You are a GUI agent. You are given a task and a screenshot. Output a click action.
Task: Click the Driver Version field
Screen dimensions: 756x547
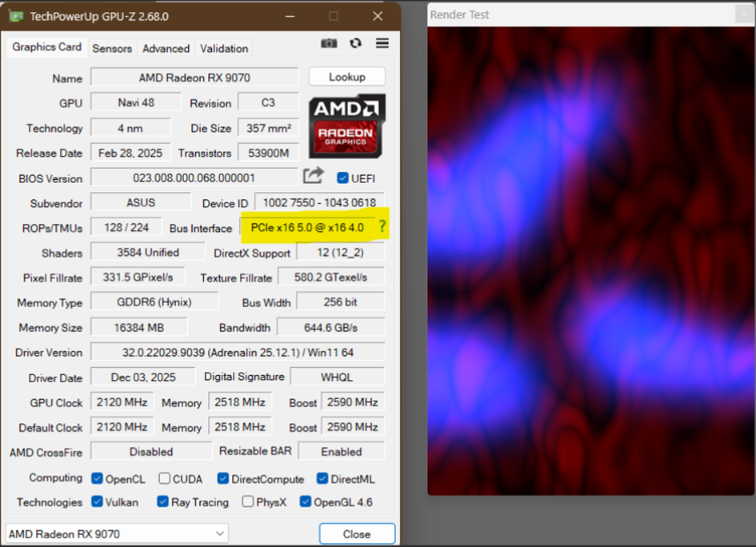[x=238, y=353]
